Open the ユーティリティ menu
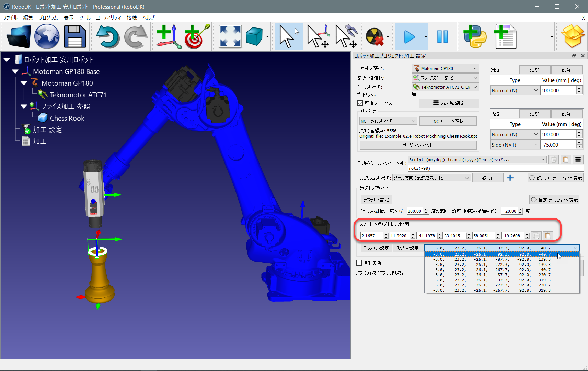The image size is (588, 371). 108,18
